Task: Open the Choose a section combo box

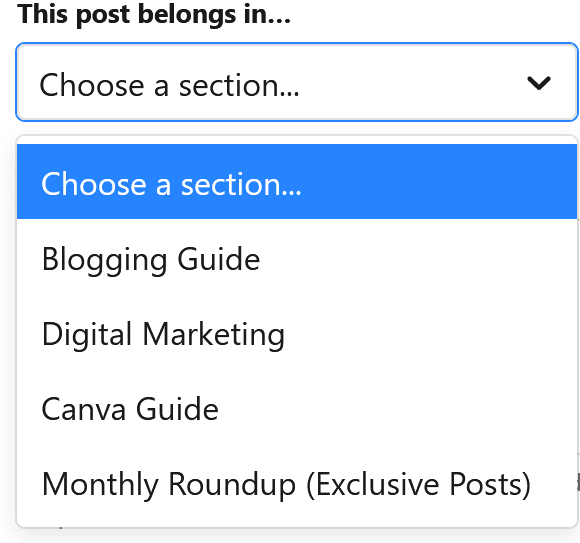Action: point(297,82)
